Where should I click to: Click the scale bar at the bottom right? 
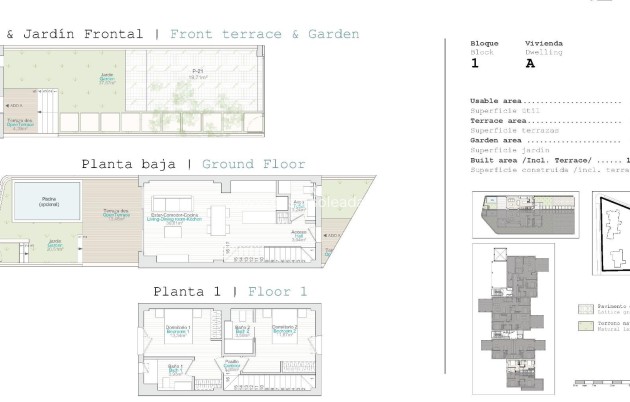pos(602,383)
